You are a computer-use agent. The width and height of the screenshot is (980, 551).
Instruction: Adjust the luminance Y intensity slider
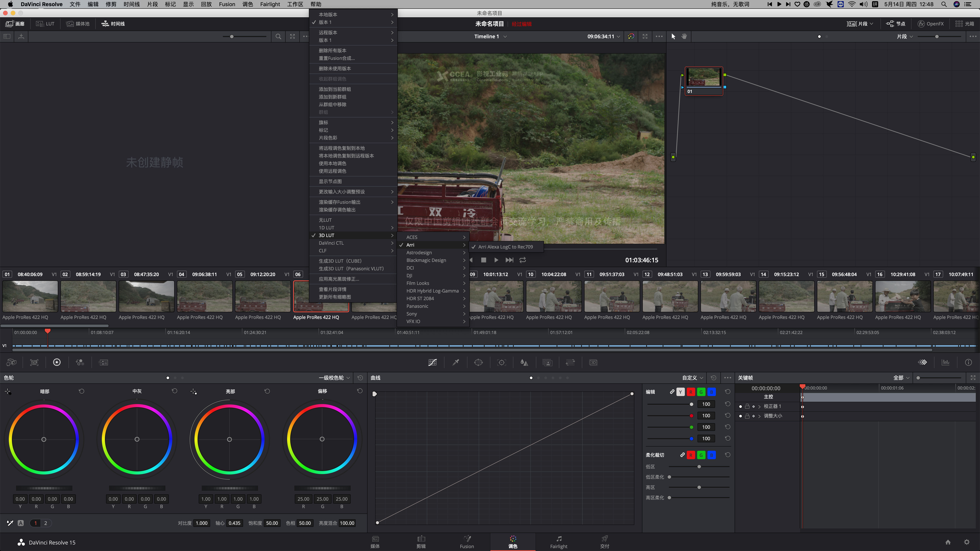pyautogui.click(x=691, y=404)
